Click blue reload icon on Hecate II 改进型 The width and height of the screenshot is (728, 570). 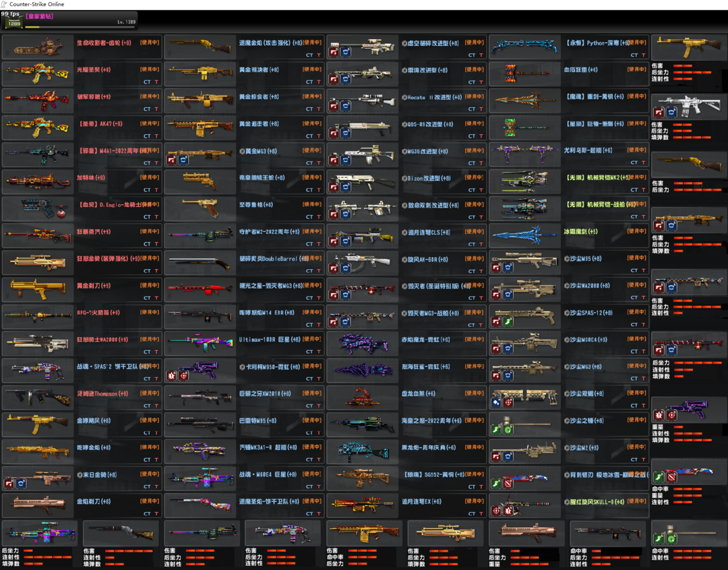tap(345, 106)
